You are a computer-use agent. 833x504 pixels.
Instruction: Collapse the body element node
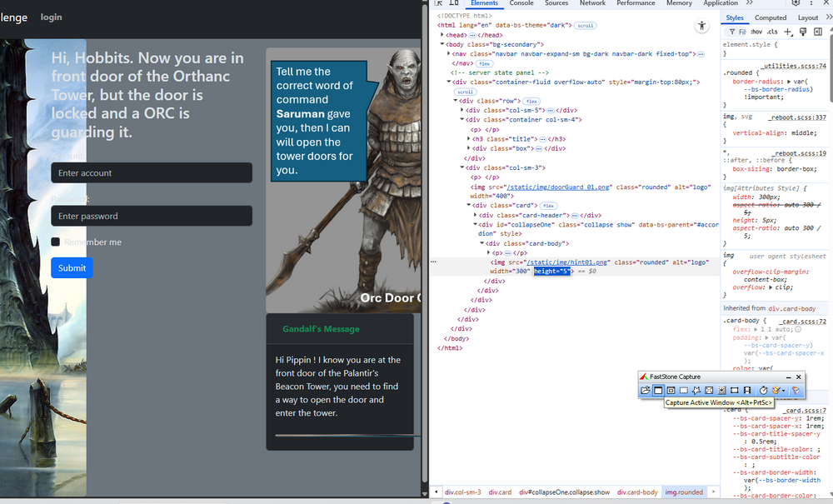[442, 45]
